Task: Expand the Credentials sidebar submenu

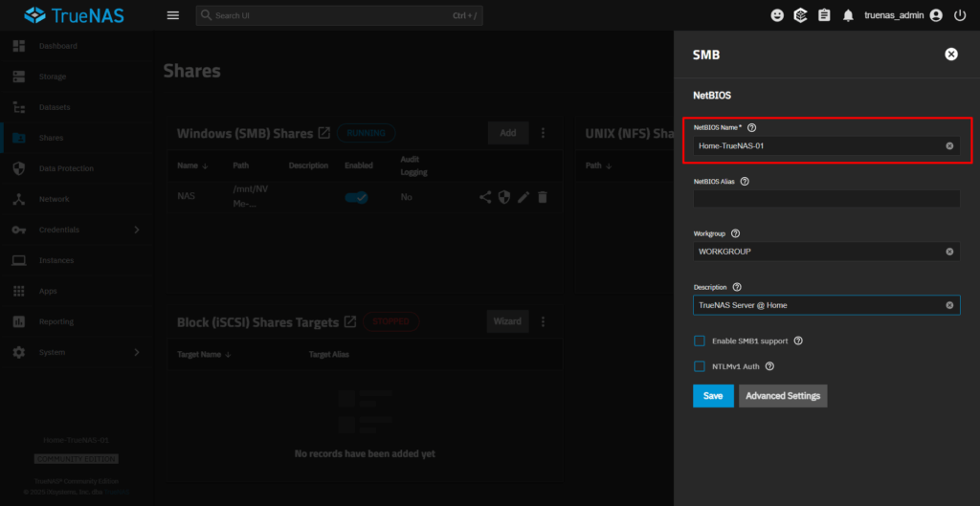Action: pyautogui.click(x=137, y=230)
